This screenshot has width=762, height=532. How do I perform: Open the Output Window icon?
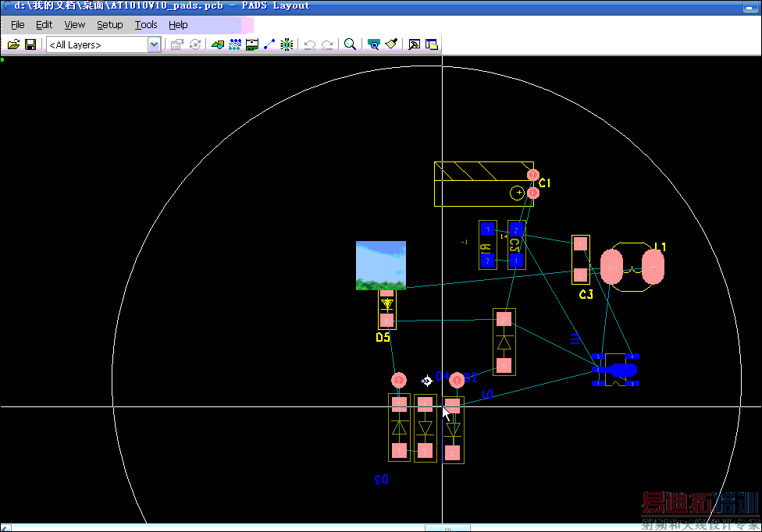point(414,44)
